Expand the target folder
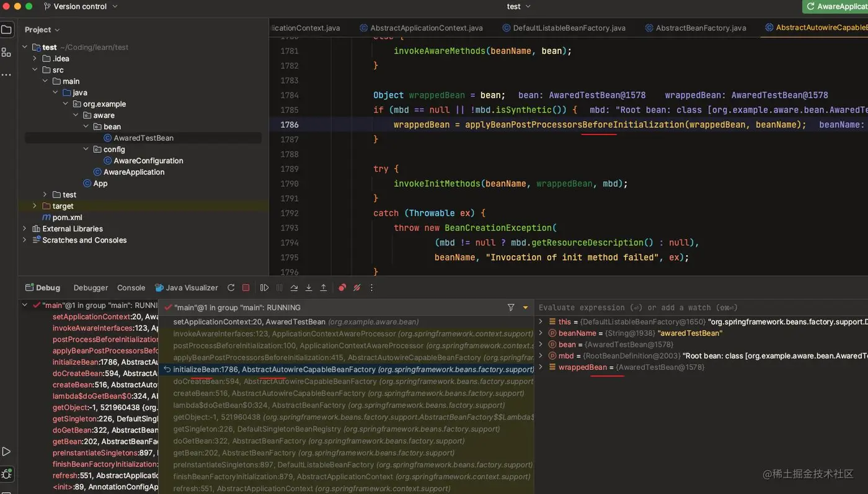 click(x=35, y=206)
